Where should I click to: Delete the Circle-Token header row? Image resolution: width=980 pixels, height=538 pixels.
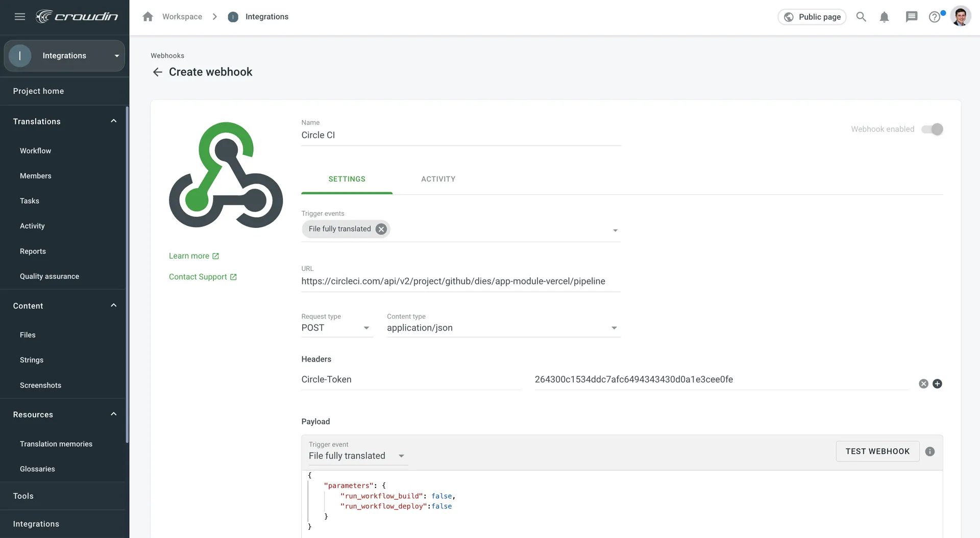tap(923, 384)
